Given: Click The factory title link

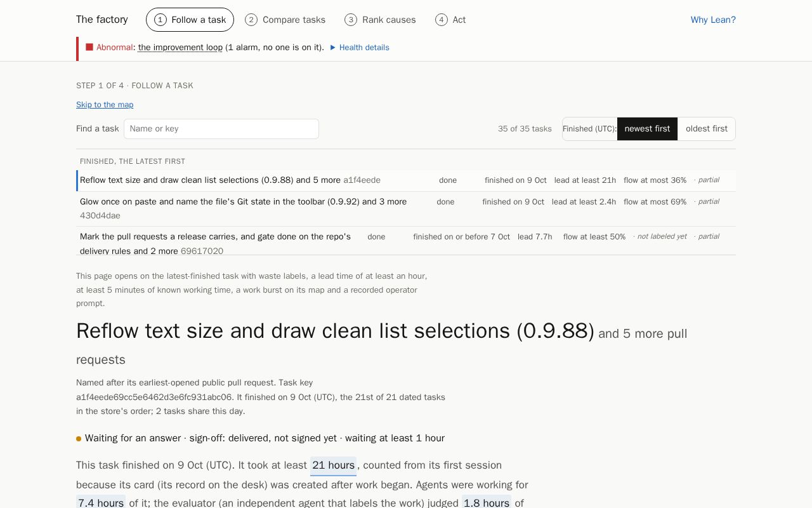Looking at the screenshot, I should coord(101,20).
